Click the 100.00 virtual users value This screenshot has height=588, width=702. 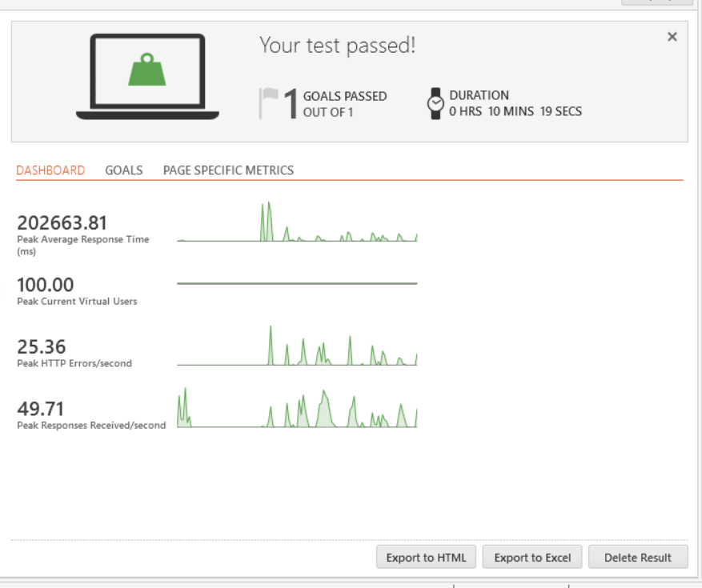click(46, 285)
